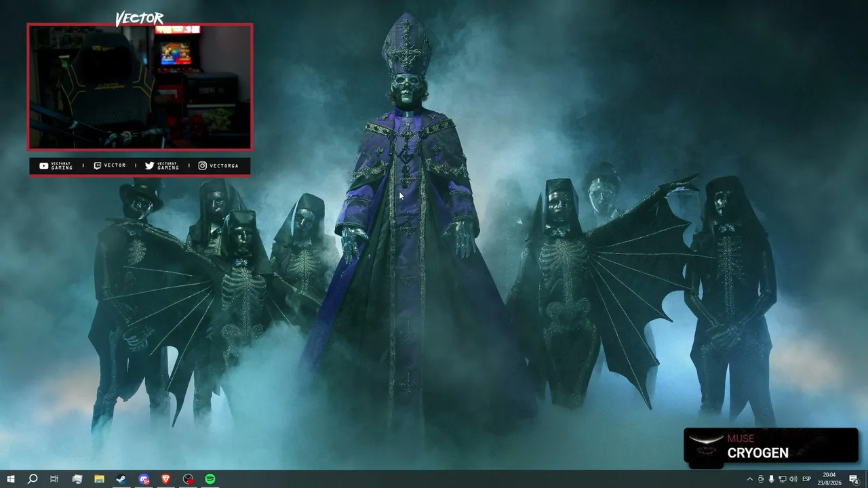
Task: Click the MUSE artist label
Action: (x=741, y=439)
